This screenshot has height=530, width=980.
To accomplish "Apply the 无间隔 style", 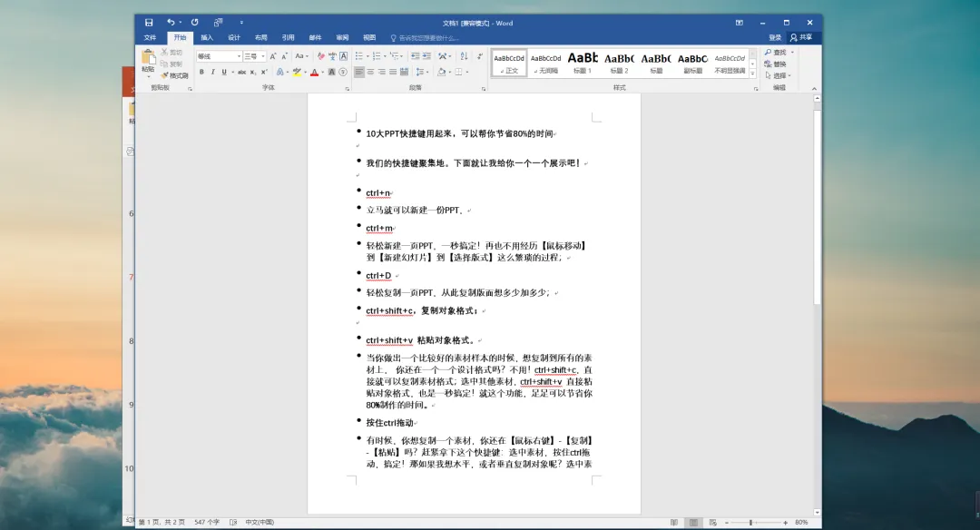I will (545, 63).
